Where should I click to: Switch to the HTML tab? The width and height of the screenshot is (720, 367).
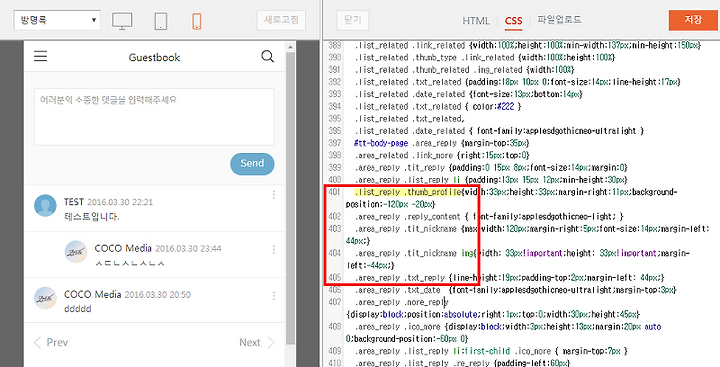coord(476,21)
